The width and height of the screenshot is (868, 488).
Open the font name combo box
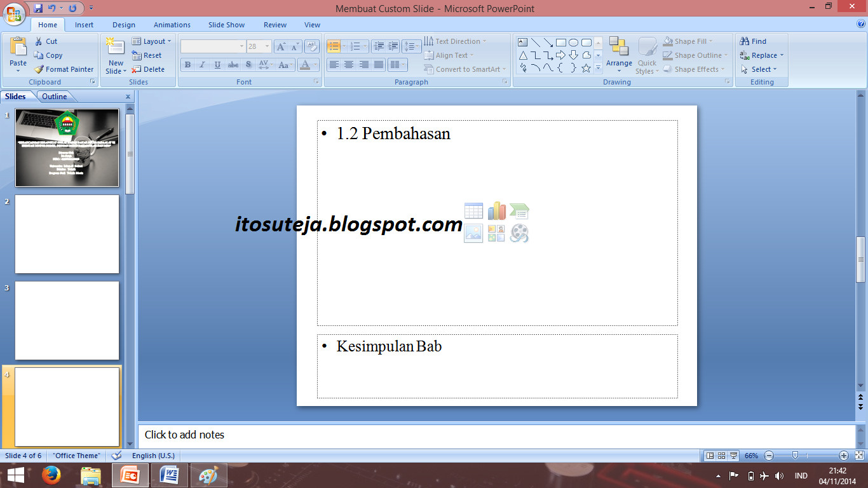[214, 46]
